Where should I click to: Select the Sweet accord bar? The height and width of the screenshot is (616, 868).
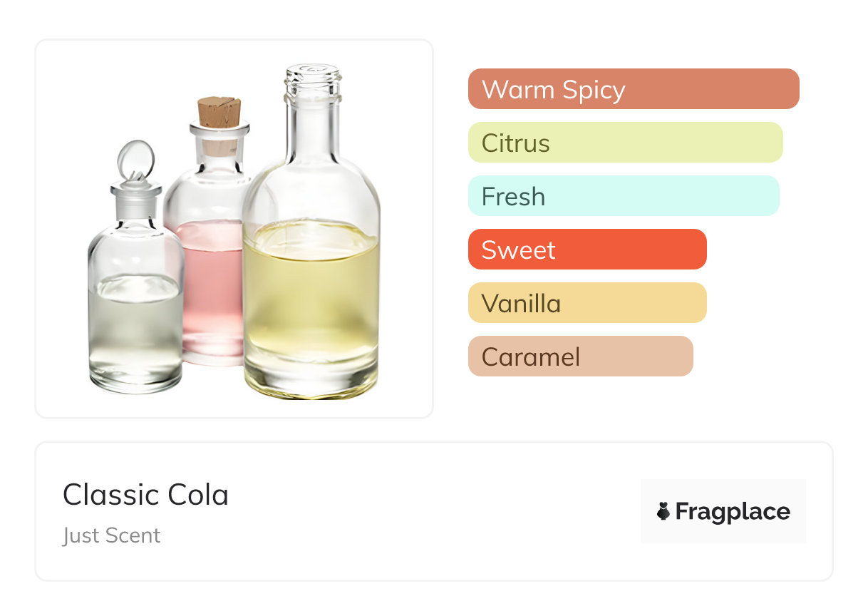(x=587, y=250)
